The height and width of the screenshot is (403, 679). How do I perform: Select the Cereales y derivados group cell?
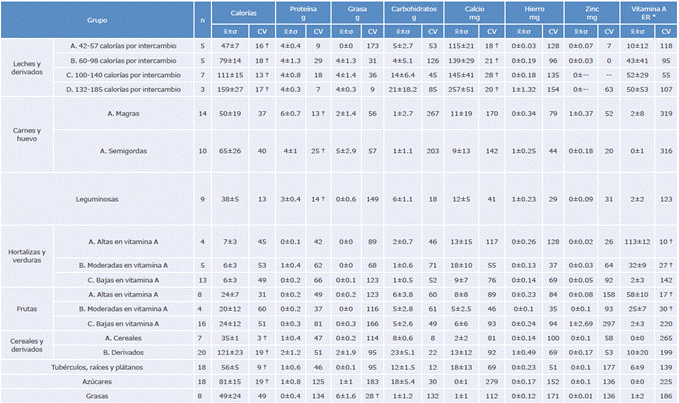pos(29,346)
